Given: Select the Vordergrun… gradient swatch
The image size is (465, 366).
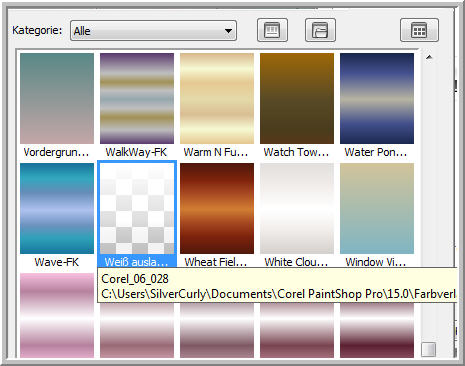Looking at the screenshot, I should [x=57, y=98].
